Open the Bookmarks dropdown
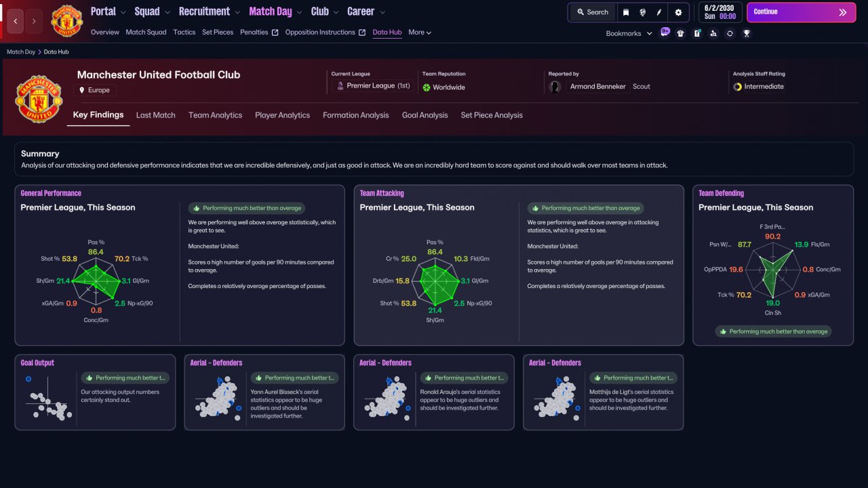 (x=629, y=33)
